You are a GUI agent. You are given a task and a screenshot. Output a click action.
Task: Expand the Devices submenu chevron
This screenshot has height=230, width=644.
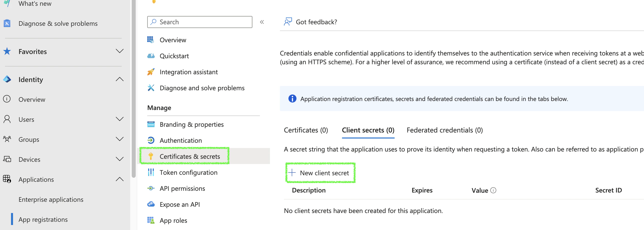[120, 159]
